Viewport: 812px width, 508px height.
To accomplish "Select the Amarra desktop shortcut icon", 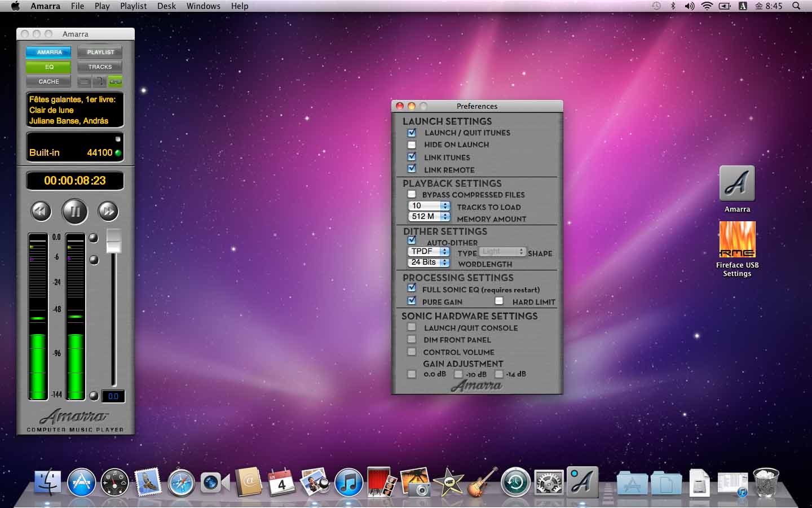I will (x=737, y=183).
